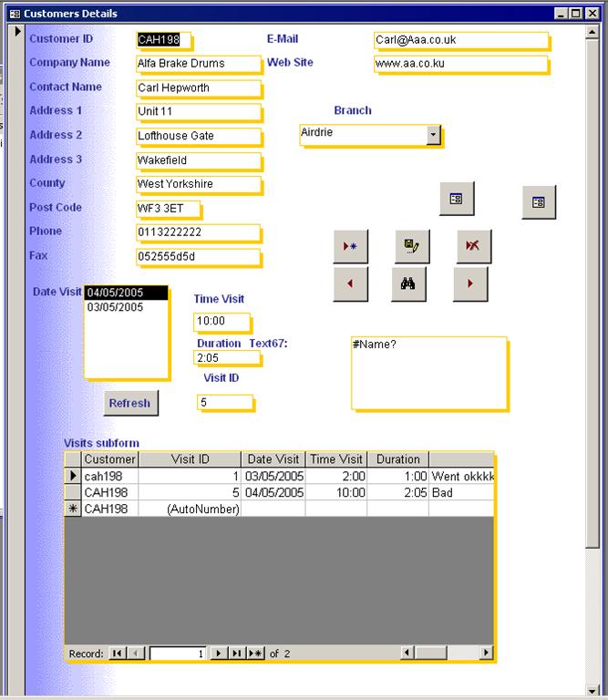Click the main form scroll up arrow
Image resolution: width=608 pixels, height=700 pixels.
(593, 32)
